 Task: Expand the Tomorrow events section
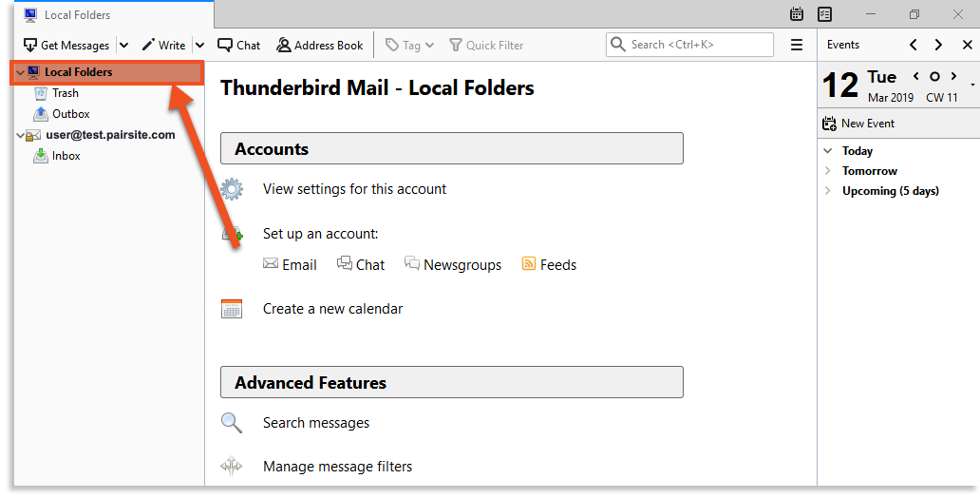pos(828,171)
